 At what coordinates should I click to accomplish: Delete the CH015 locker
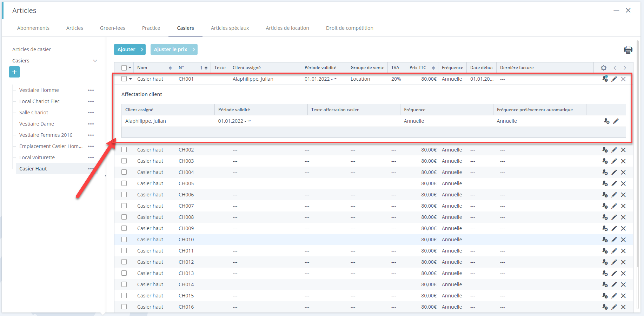pos(623,296)
